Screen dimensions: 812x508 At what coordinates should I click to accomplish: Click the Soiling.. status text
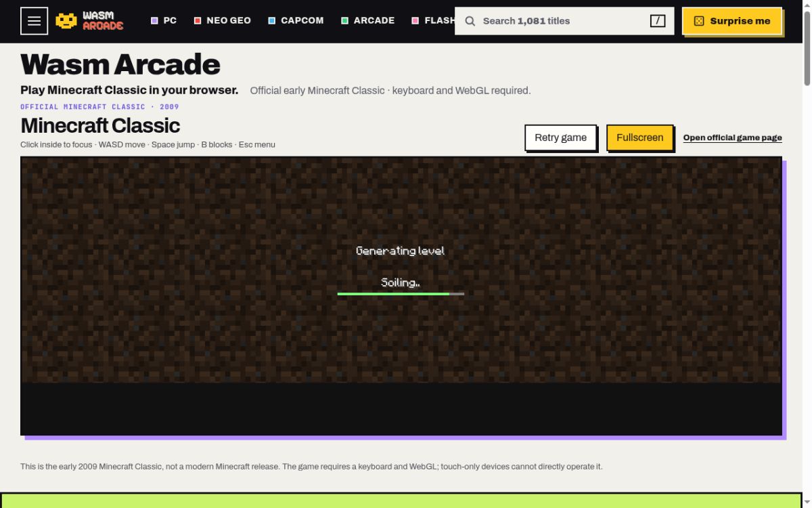(401, 282)
